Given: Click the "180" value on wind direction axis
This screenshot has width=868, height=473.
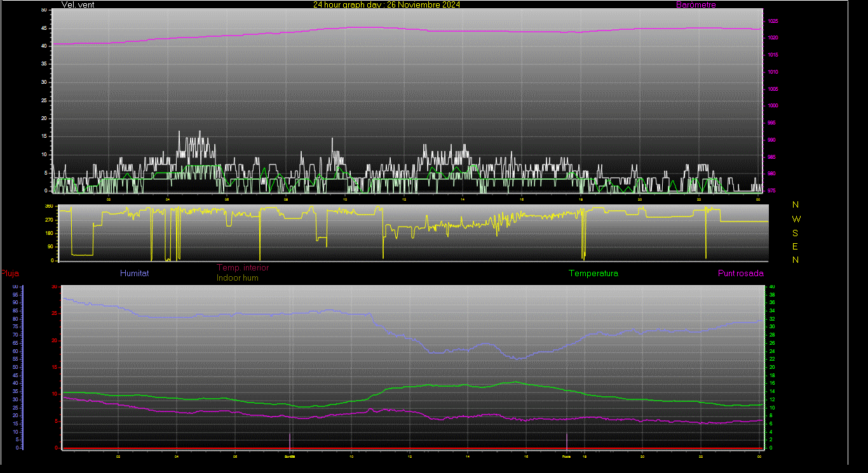Looking at the screenshot, I should (49, 234).
